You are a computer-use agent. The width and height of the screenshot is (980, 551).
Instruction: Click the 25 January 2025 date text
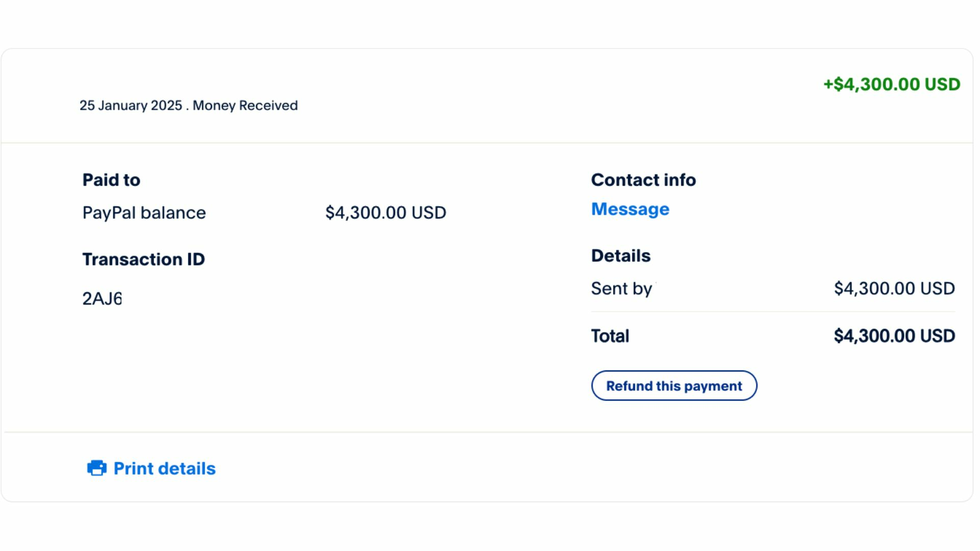[x=131, y=106]
